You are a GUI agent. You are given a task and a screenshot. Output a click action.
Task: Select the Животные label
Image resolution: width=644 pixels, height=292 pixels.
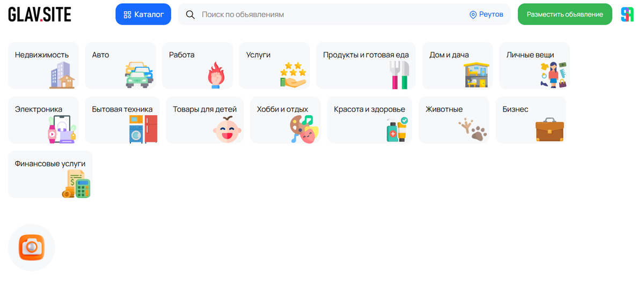click(x=444, y=109)
